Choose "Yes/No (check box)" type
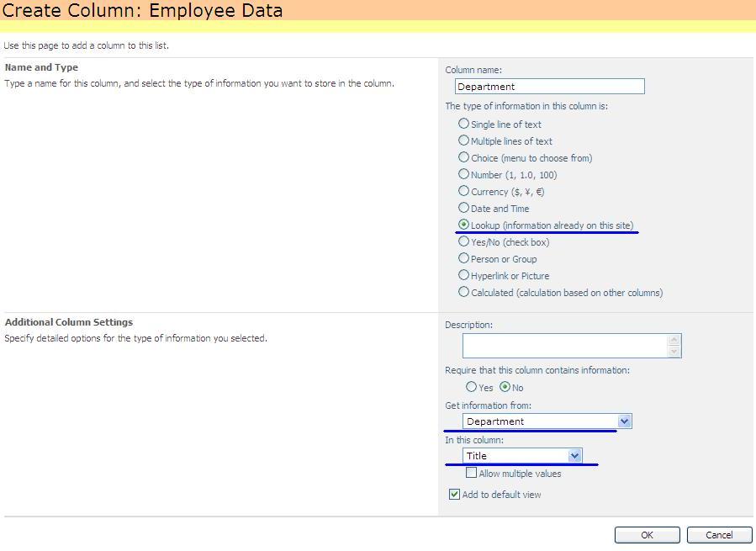Screen dimensions: 756x551 click(x=463, y=241)
